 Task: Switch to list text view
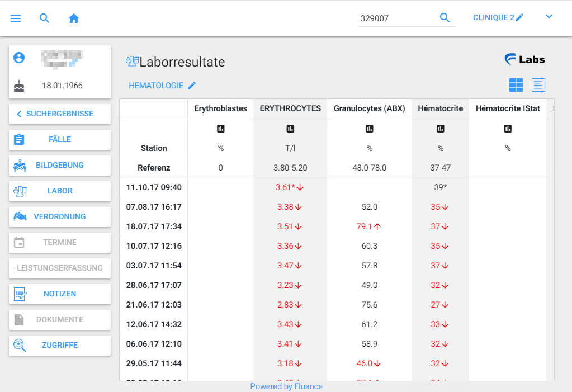click(538, 85)
